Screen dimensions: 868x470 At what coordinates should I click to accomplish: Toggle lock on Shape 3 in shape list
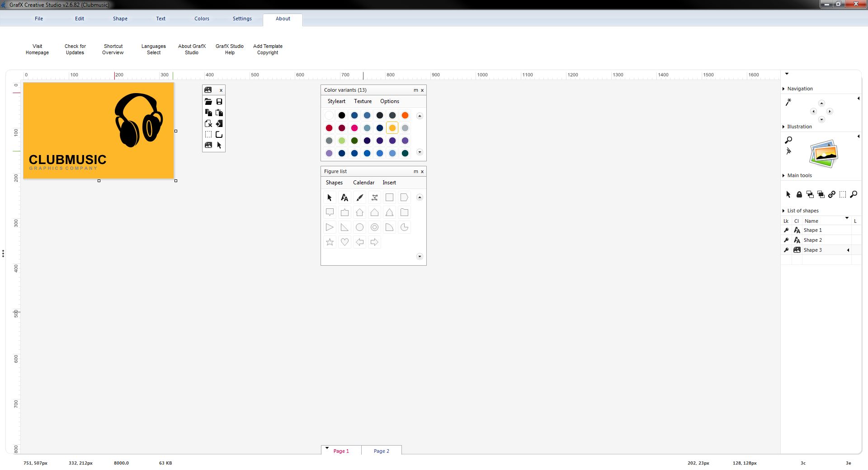click(786, 249)
